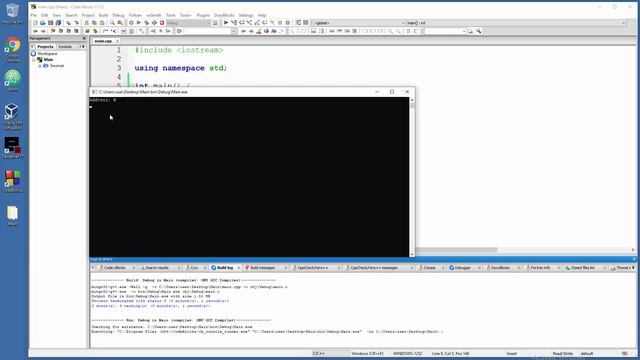The height and width of the screenshot is (360, 640).
Task: Click code line 'using namespace std;'
Action: coord(180,68)
